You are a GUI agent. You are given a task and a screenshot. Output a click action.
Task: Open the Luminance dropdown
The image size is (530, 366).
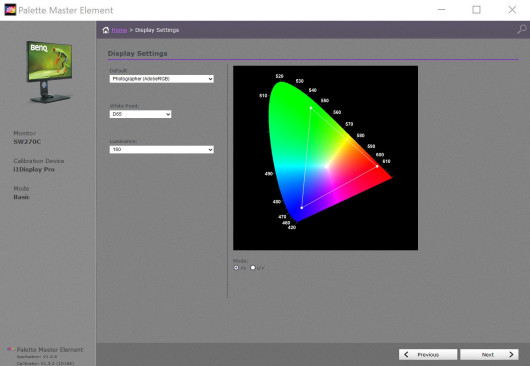[162, 149]
